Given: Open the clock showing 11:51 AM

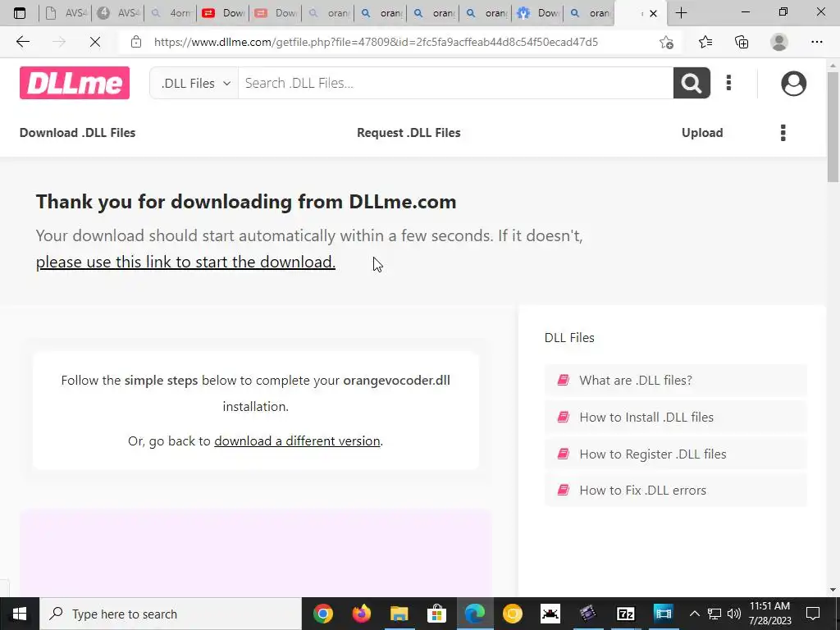Looking at the screenshot, I should click(769, 614).
